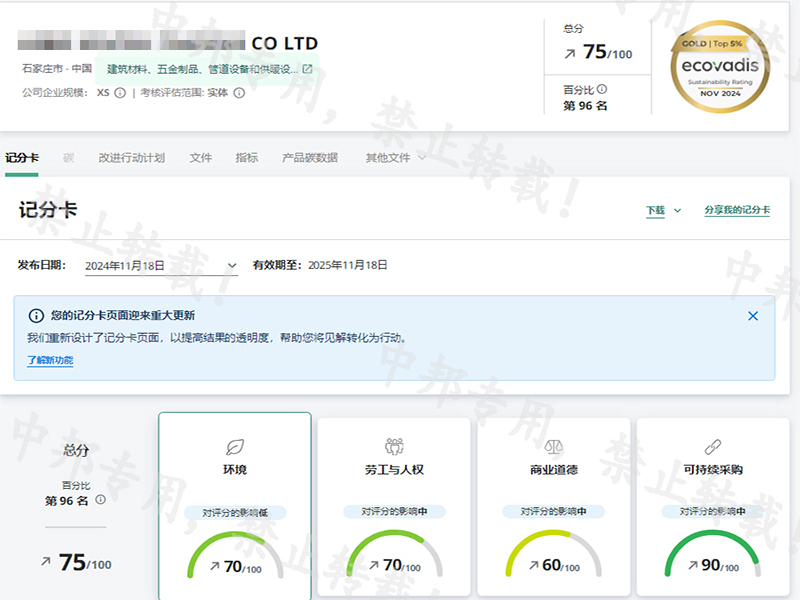Open the 产品碳数据 tab

(309, 158)
